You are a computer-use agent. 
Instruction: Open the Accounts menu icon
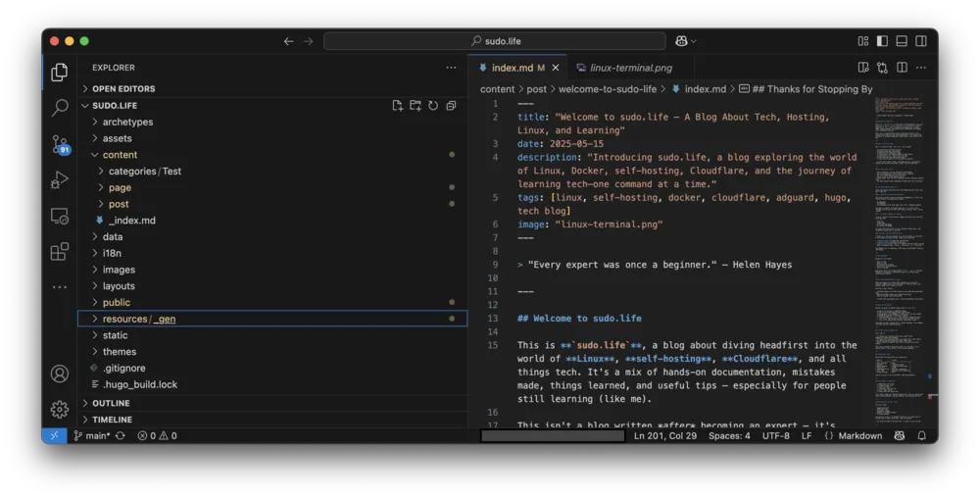pyautogui.click(x=60, y=374)
